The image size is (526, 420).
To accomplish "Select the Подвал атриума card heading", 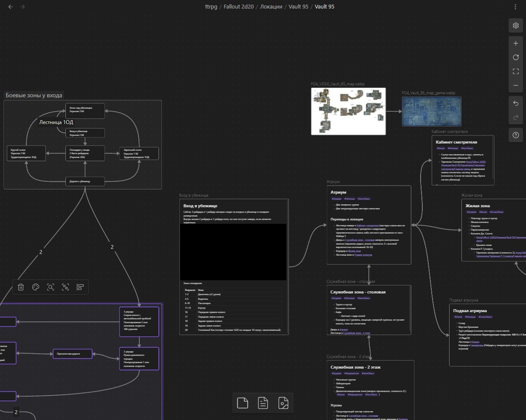I will pos(470,311).
